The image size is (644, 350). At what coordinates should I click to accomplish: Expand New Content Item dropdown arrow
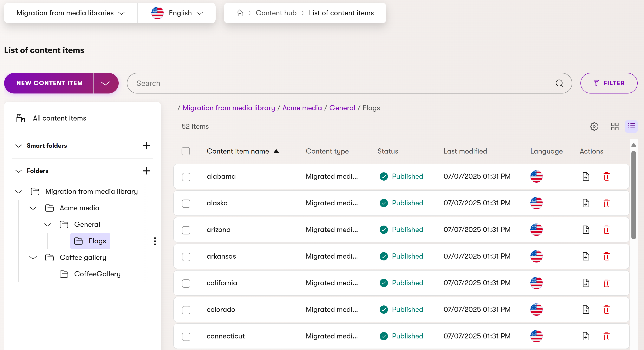click(105, 83)
